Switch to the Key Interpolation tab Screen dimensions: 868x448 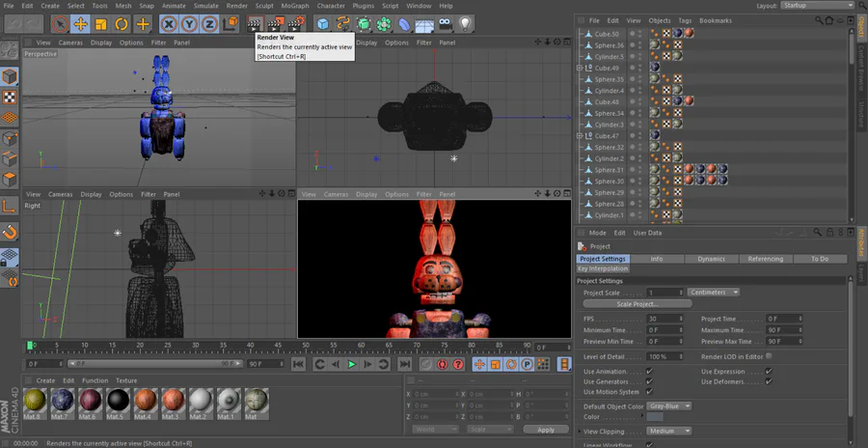[603, 269]
